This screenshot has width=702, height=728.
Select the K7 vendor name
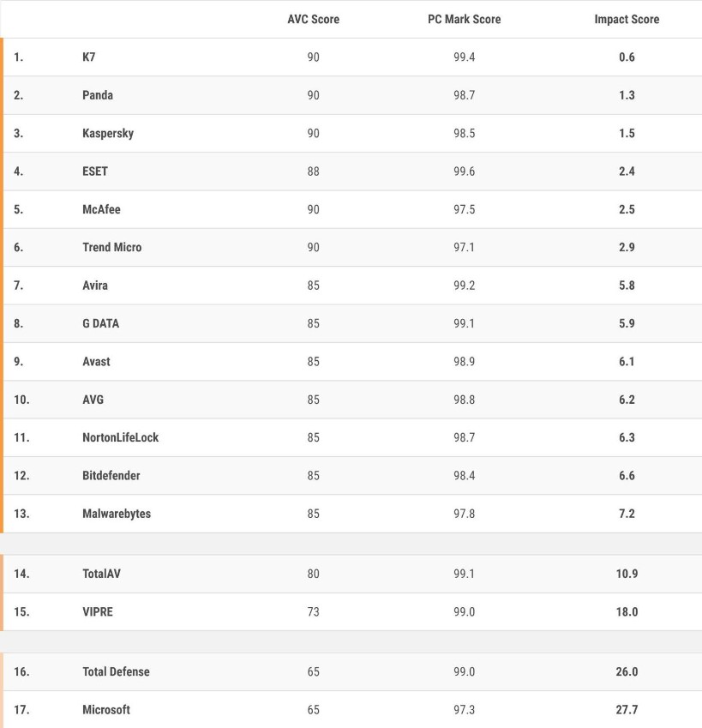coord(89,57)
